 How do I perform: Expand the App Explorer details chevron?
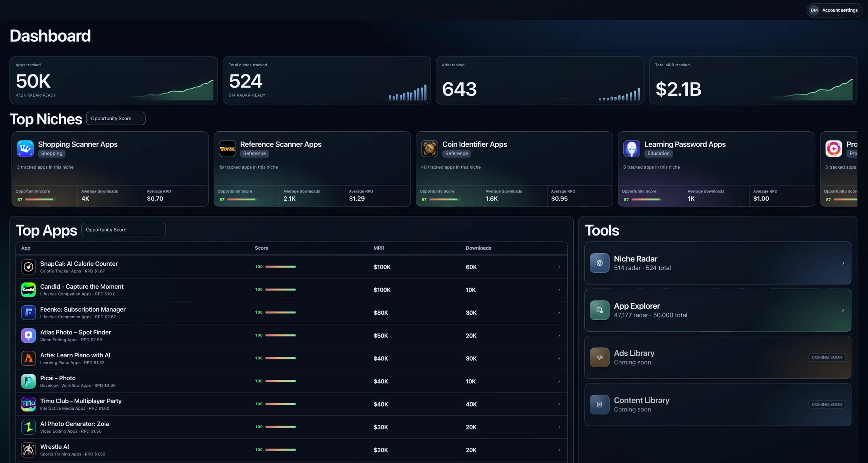844,310
